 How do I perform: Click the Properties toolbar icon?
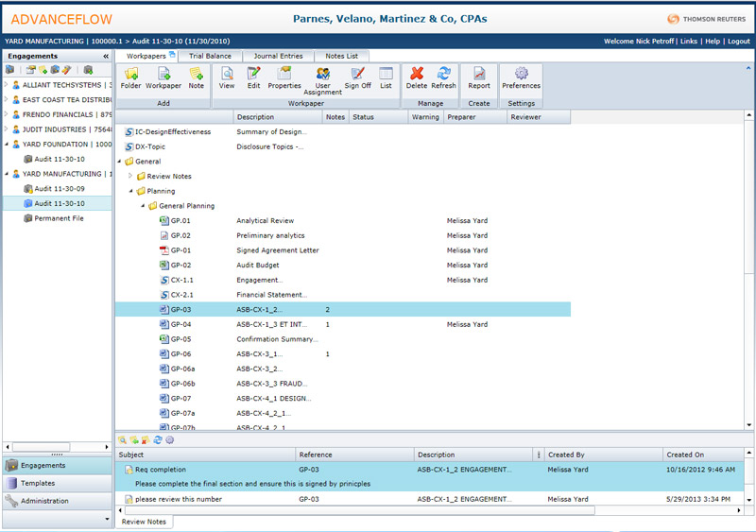284,77
